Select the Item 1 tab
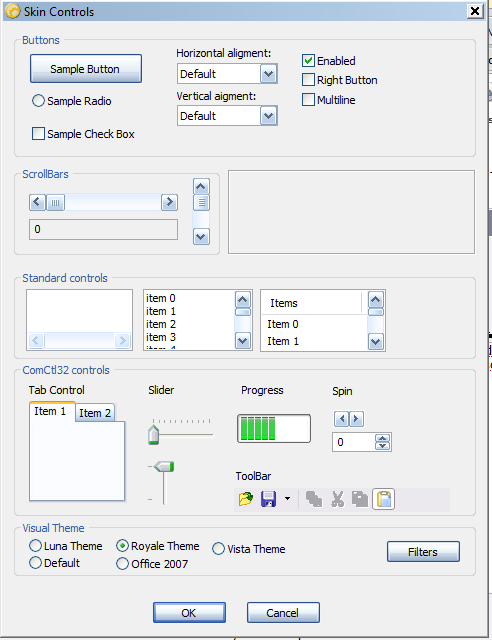The image size is (492, 640). point(50,411)
